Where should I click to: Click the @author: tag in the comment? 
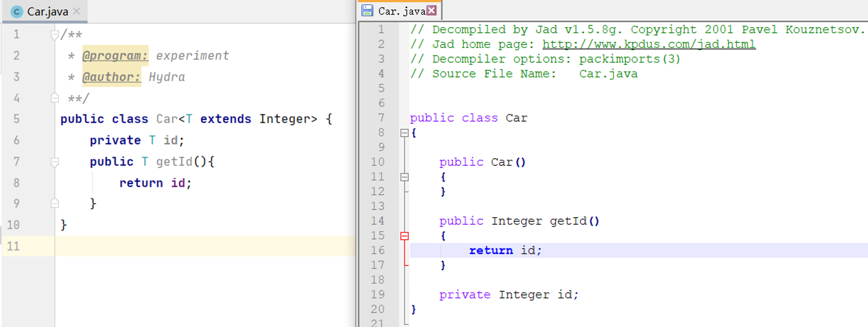pyautogui.click(x=112, y=77)
